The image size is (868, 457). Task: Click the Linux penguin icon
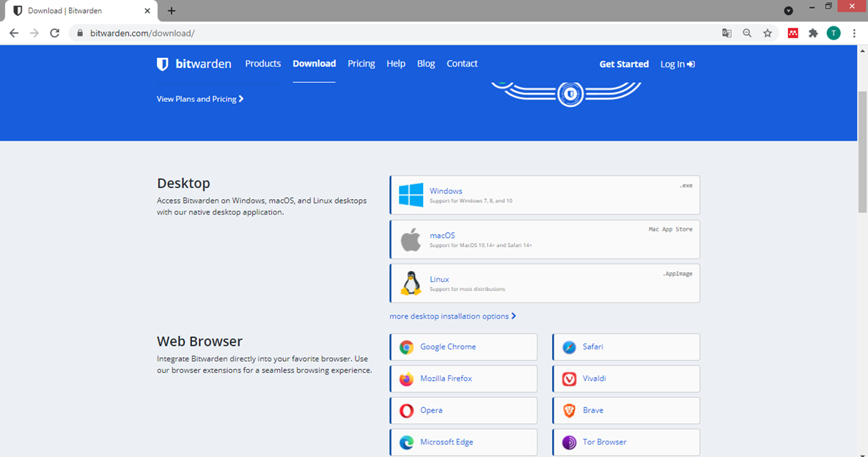point(411,283)
